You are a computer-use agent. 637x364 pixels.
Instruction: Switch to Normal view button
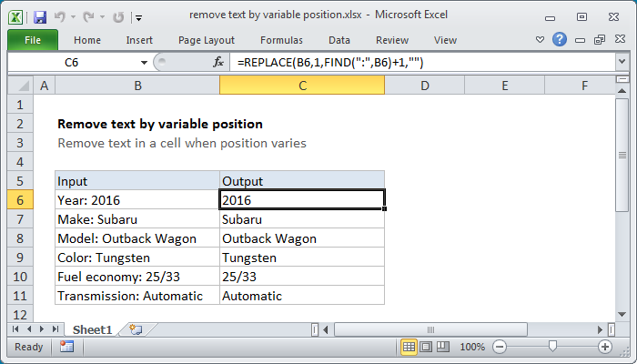click(409, 347)
